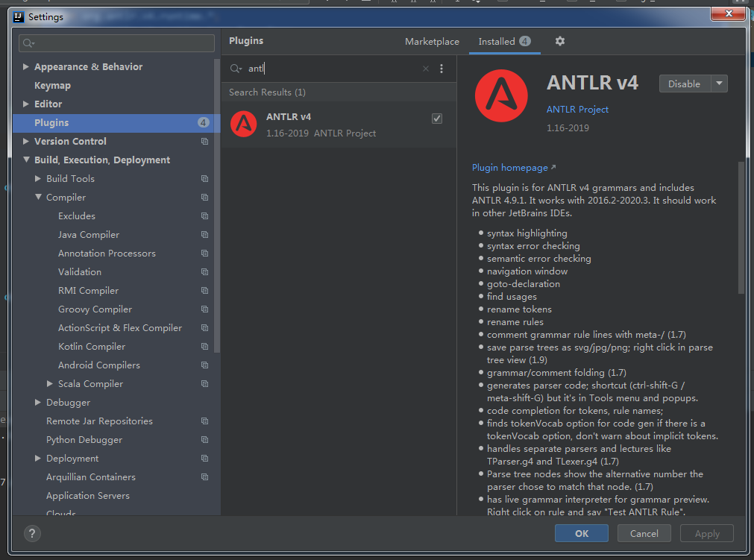
Task: Expand the Editor settings section
Action: click(26, 104)
